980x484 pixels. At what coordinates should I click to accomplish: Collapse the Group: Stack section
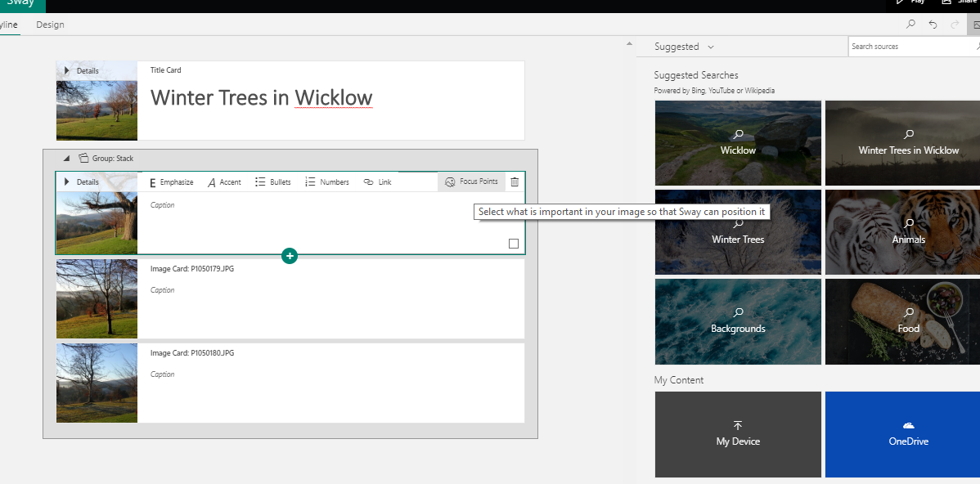(66, 159)
